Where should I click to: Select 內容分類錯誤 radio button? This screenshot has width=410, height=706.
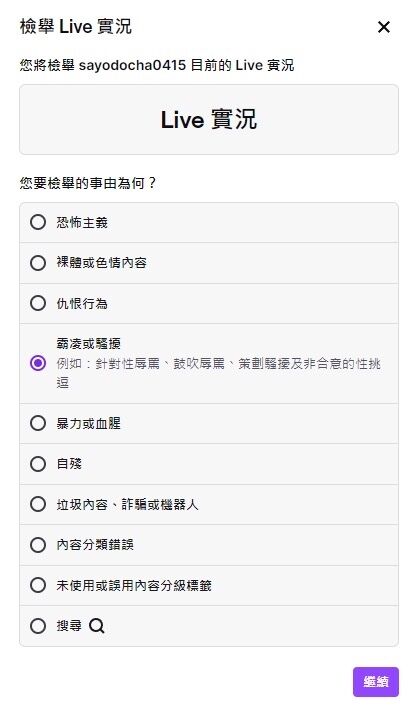[x=38, y=545]
